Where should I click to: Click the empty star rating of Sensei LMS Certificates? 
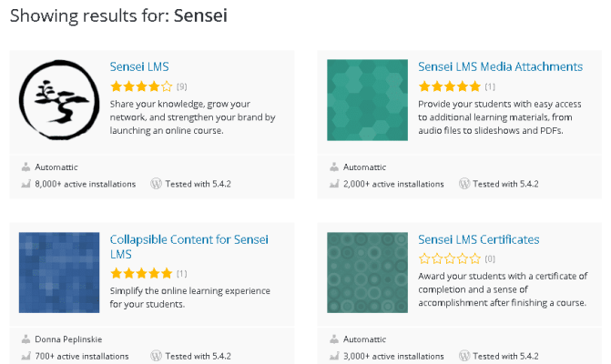tap(449, 258)
